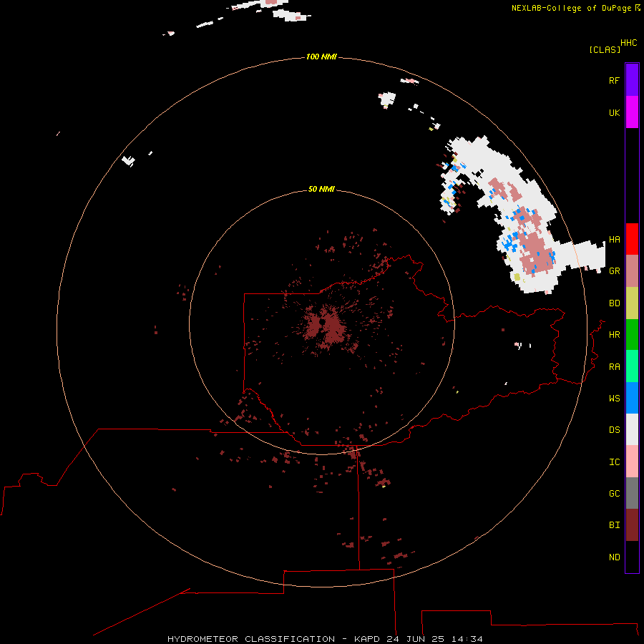Click the HHC product code label
Viewport: 644px width, 644px height.
click(x=629, y=43)
